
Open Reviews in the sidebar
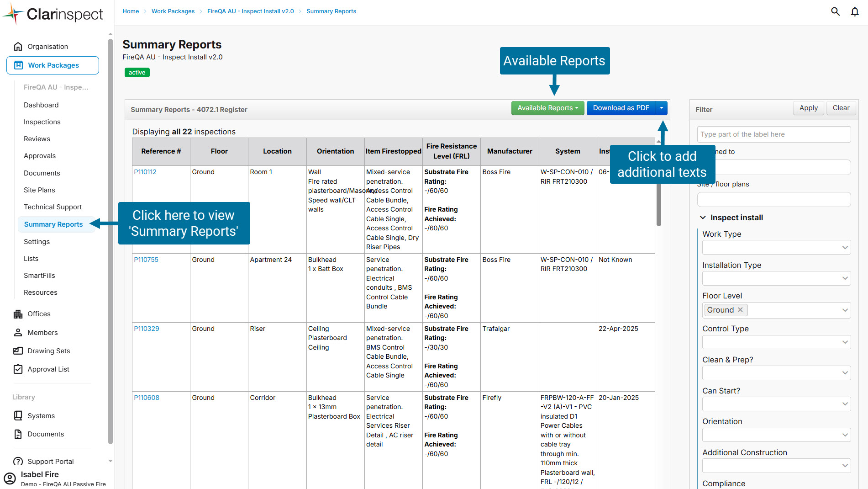point(37,138)
